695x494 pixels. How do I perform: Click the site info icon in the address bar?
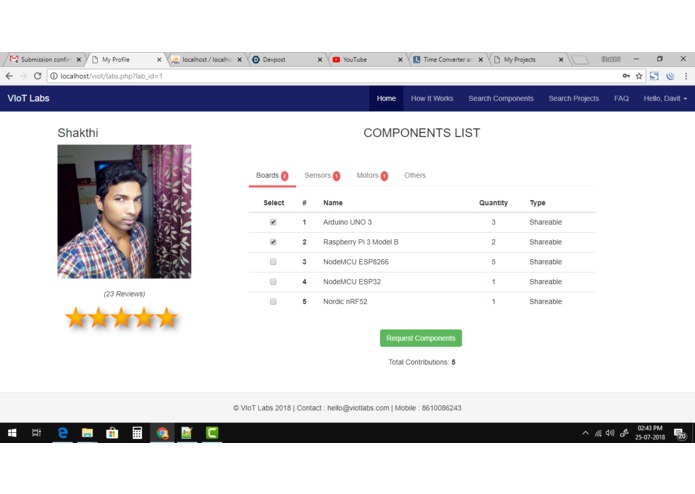(x=54, y=76)
